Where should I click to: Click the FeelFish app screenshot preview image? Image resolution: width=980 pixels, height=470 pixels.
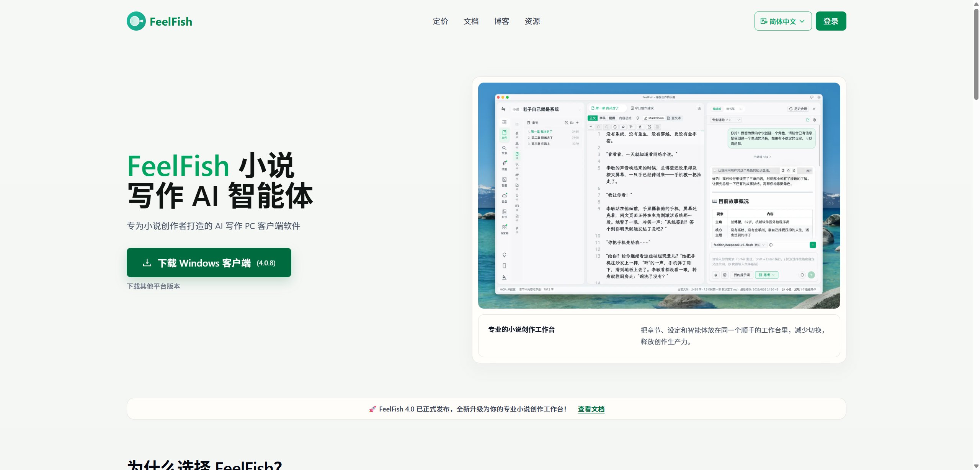[x=659, y=195]
